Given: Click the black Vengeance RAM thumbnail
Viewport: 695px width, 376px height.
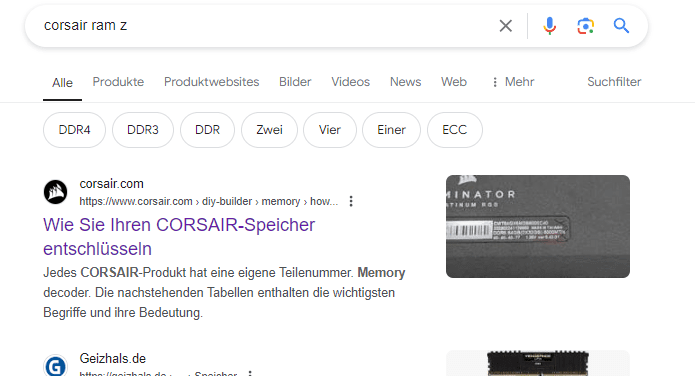Looking at the screenshot, I should pos(538,363).
